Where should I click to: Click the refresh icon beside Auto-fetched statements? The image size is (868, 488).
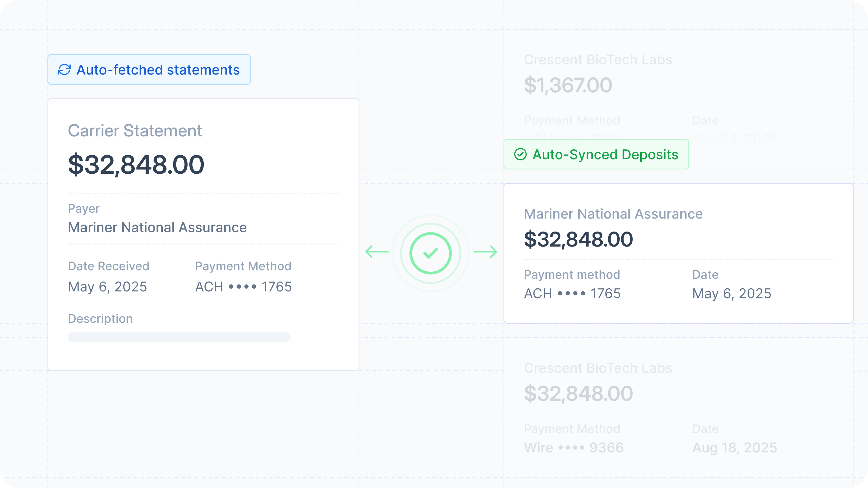64,70
